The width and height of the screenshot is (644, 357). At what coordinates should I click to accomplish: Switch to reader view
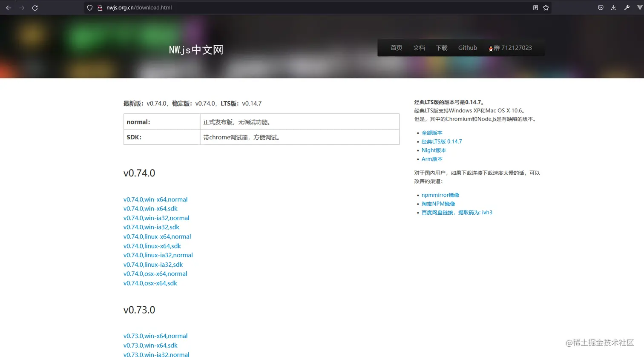535,7
